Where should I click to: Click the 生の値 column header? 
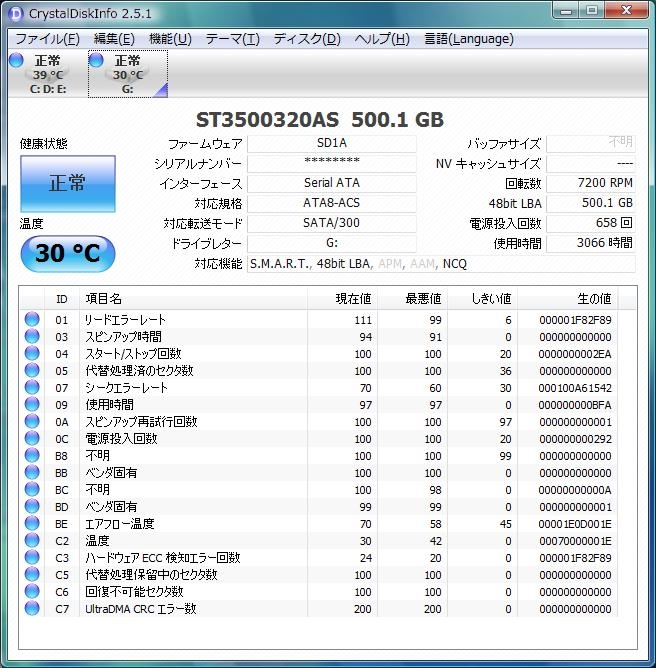point(567,299)
